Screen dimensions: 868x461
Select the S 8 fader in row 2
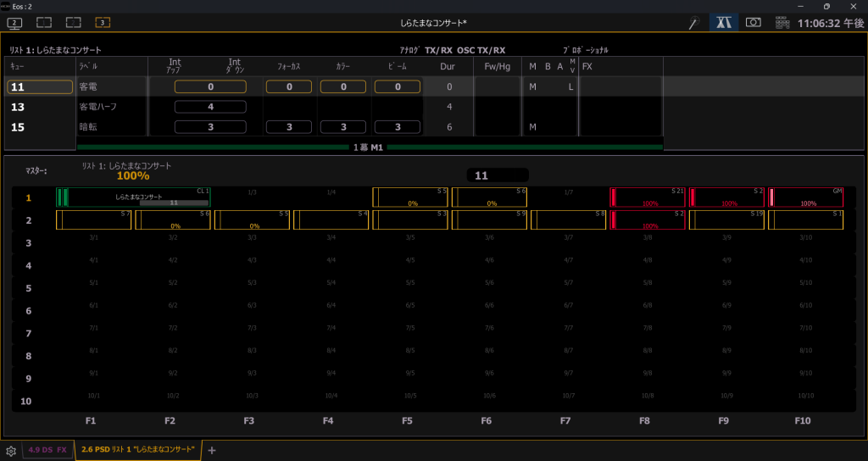point(569,219)
